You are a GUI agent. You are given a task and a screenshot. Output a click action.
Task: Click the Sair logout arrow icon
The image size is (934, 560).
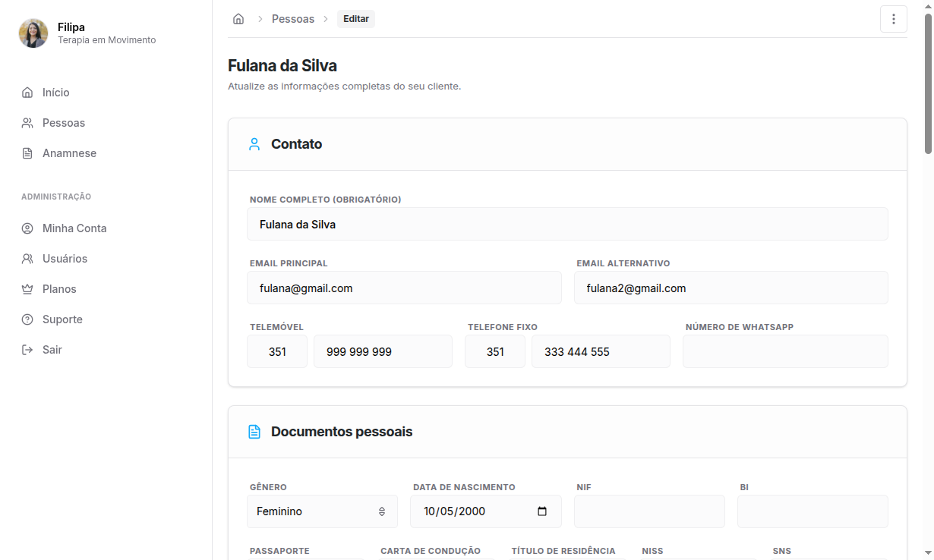tap(27, 350)
